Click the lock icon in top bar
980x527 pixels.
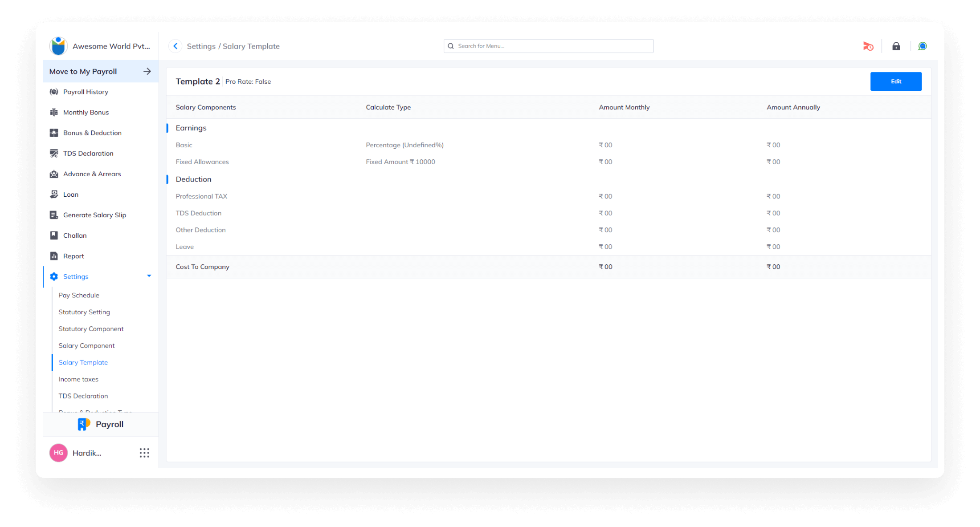coord(896,45)
